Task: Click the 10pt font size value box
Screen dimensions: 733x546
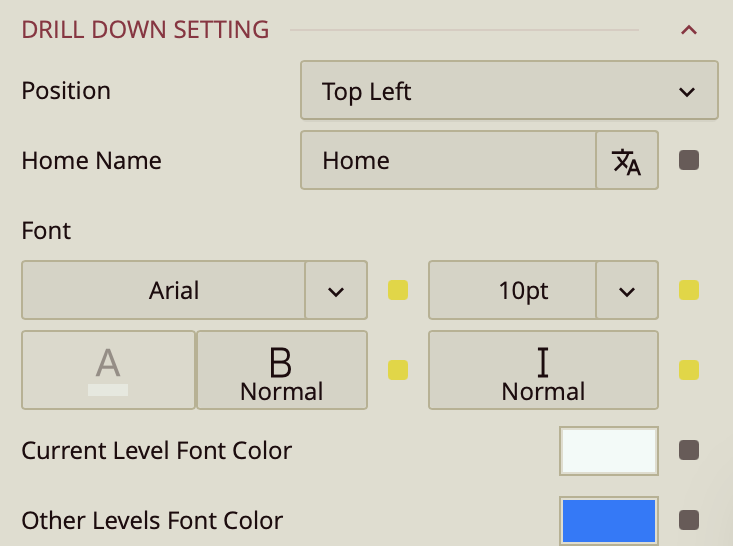Action: click(512, 291)
